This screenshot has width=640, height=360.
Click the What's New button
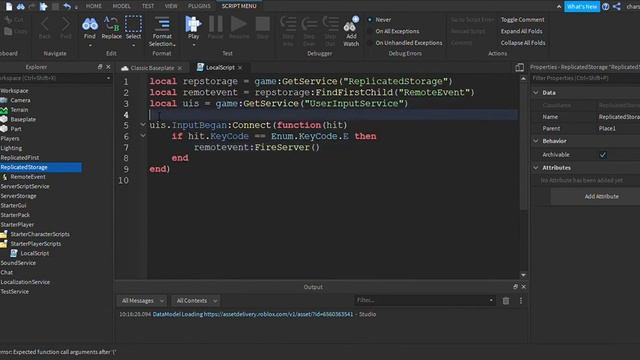pyautogui.click(x=582, y=7)
